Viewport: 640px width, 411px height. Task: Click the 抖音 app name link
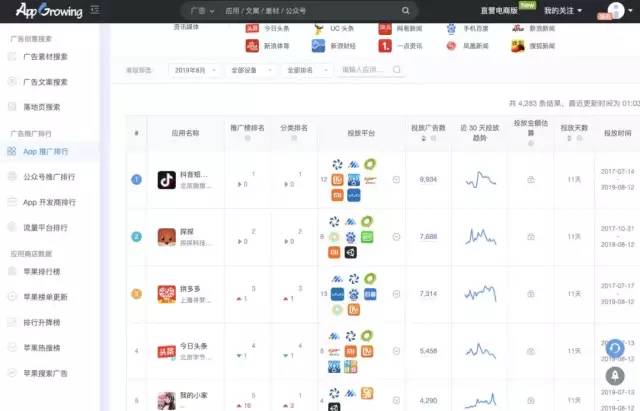(x=194, y=175)
